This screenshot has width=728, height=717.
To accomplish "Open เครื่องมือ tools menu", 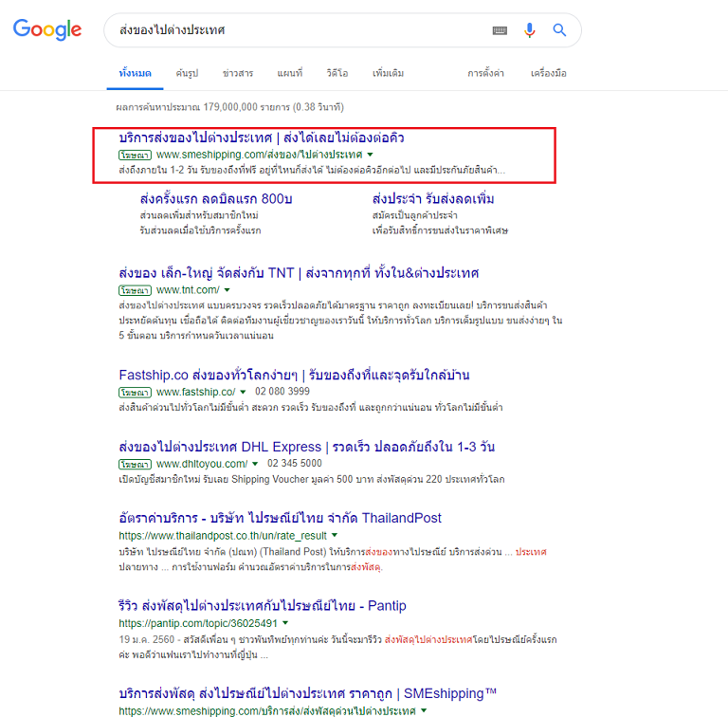I will pyautogui.click(x=548, y=73).
